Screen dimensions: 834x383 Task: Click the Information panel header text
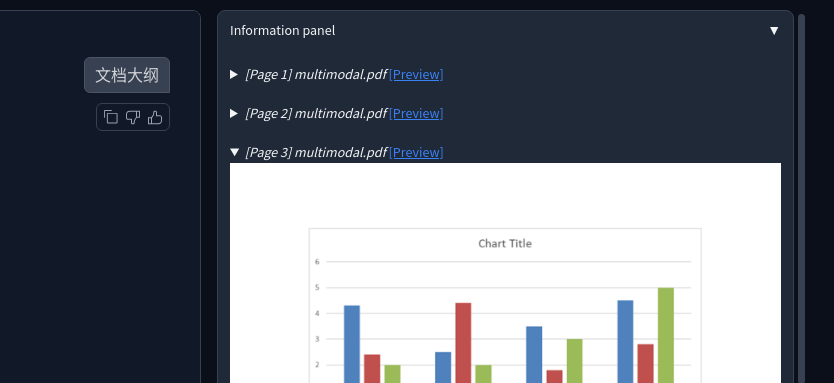[x=282, y=31]
